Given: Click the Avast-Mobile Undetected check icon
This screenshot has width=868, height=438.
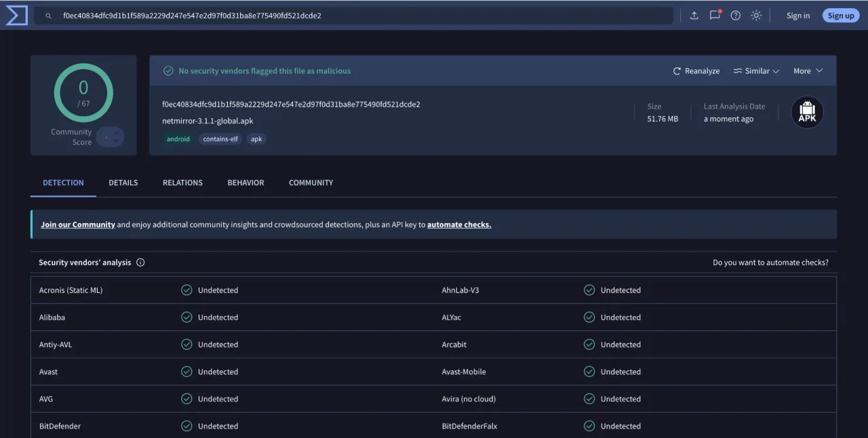Looking at the screenshot, I should [x=589, y=372].
